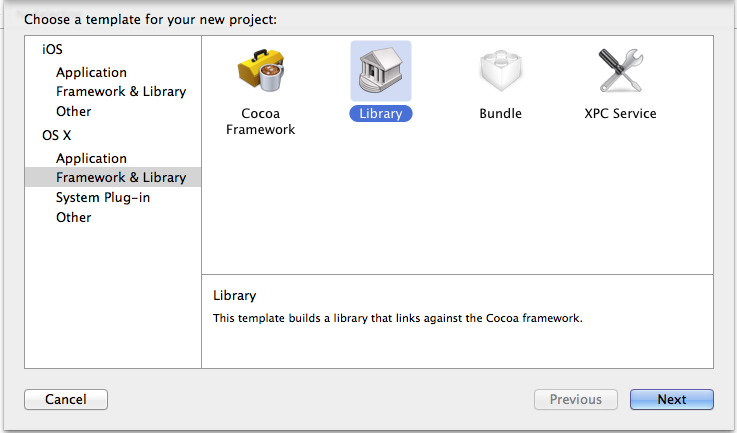The height and width of the screenshot is (433, 737).
Task: Click the Bundle template label
Action: pyautogui.click(x=501, y=113)
